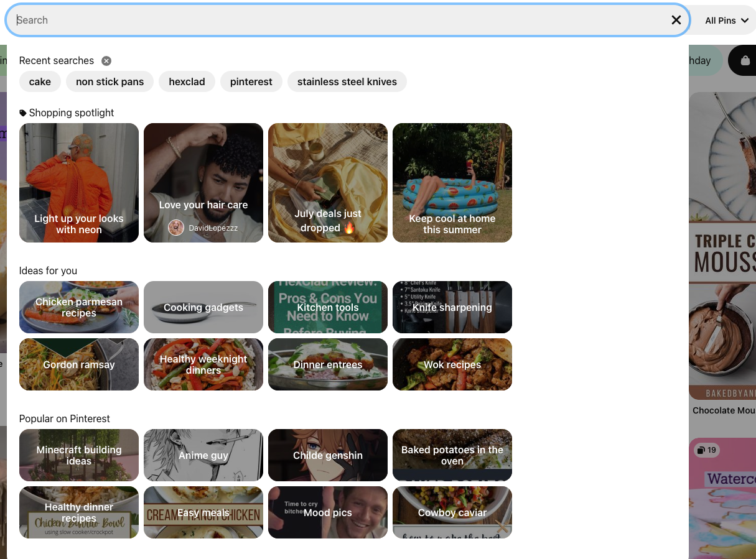Screen dimensions: 756x559
Task: Open the 'Dinner entrees' idea tile
Action: point(328,364)
